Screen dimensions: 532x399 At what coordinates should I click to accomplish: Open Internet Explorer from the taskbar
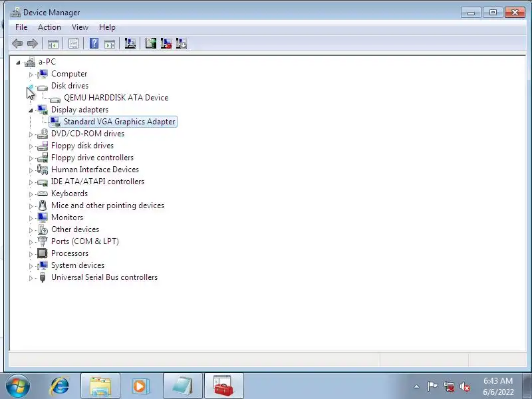[60, 386]
